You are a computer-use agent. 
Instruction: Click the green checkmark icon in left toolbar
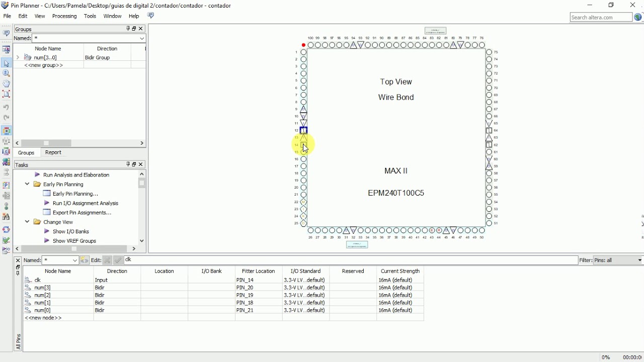click(7, 240)
